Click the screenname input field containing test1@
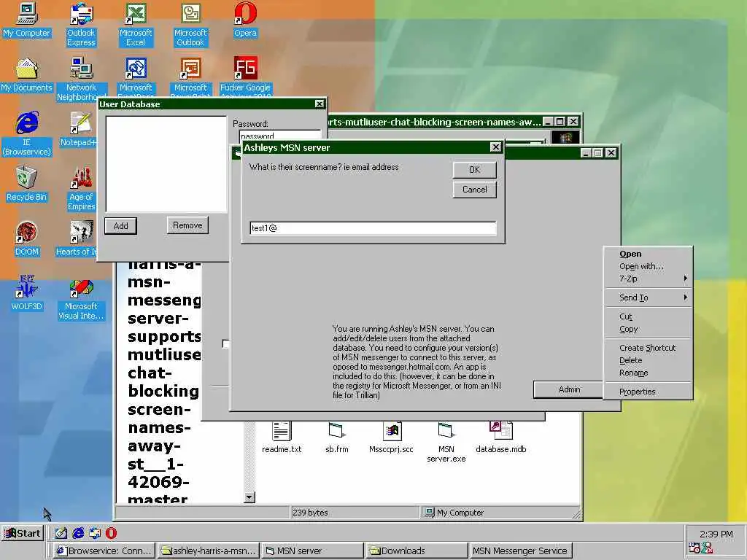The height and width of the screenshot is (560, 747). point(373,228)
